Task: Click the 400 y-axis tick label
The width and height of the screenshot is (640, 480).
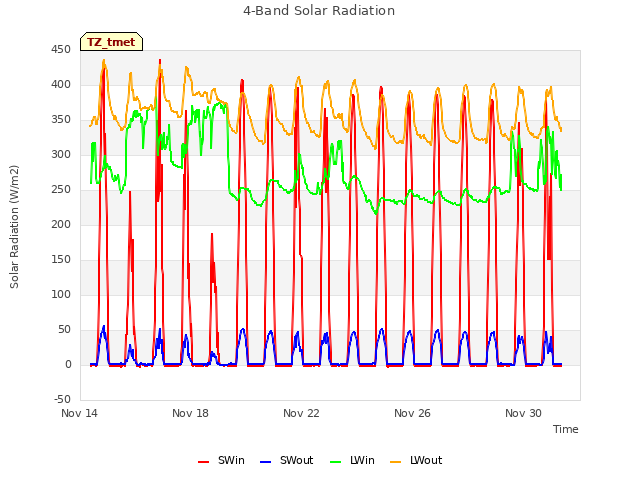Action: tap(61, 85)
